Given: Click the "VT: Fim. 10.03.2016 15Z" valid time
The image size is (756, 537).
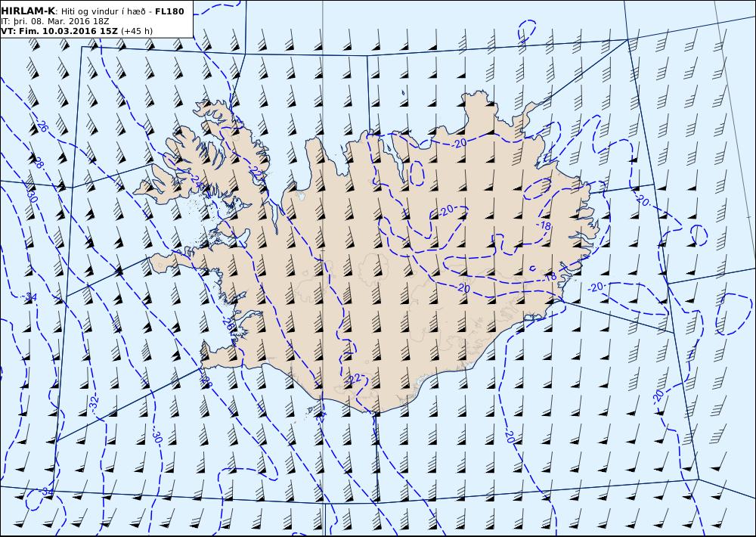Looking at the screenshot, I should 59,31.
